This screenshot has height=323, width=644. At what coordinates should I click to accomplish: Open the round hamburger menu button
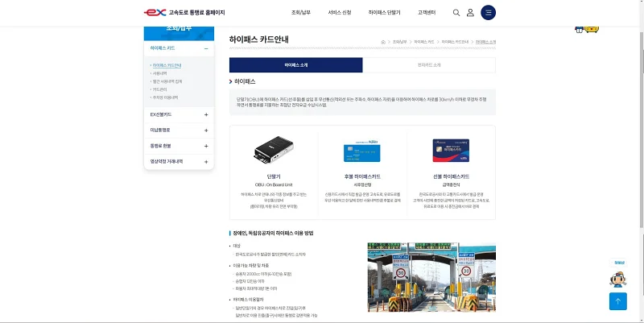[488, 13]
